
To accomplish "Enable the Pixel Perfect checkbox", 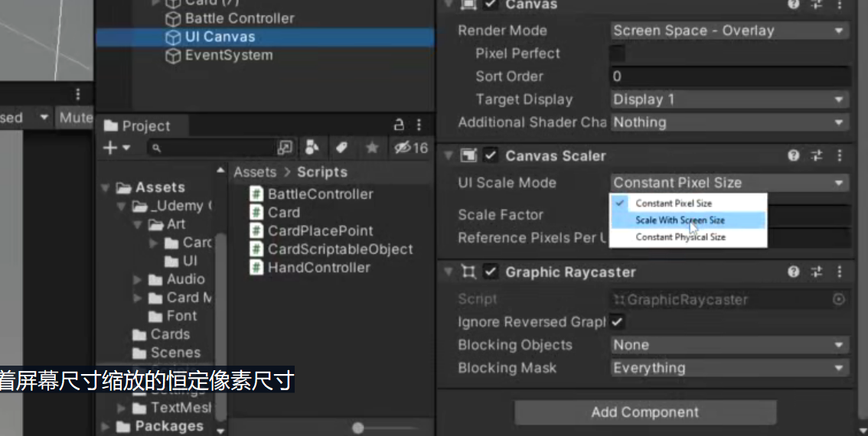I will (617, 54).
